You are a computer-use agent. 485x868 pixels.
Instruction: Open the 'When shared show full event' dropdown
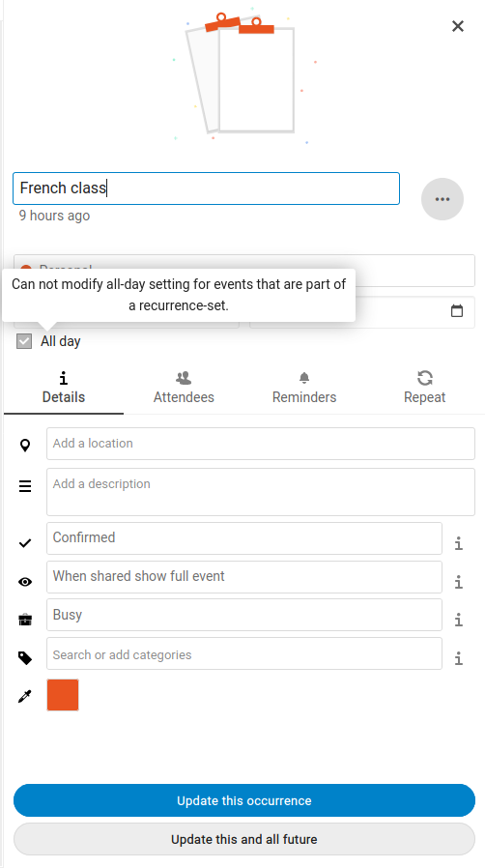(243, 577)
